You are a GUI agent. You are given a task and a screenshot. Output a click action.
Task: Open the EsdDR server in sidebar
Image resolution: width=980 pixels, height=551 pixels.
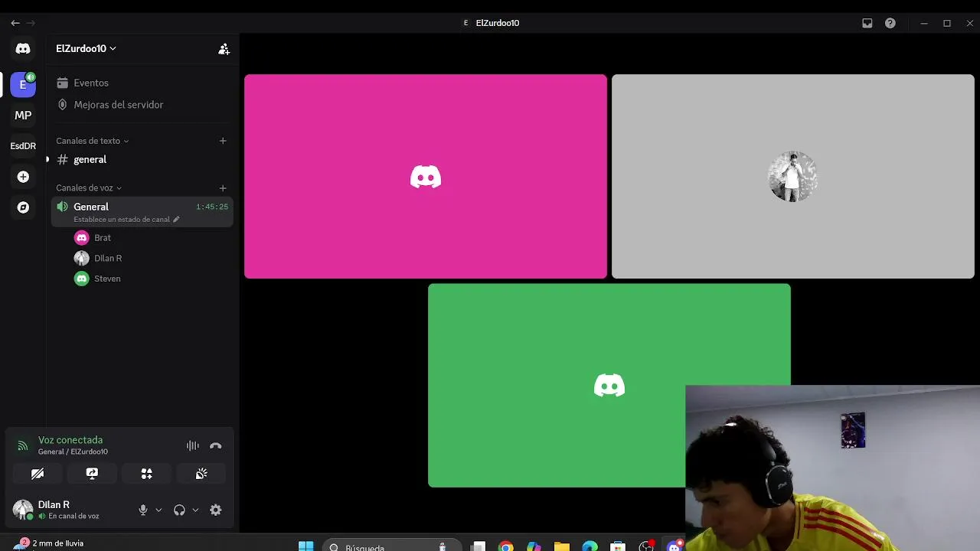23,146
